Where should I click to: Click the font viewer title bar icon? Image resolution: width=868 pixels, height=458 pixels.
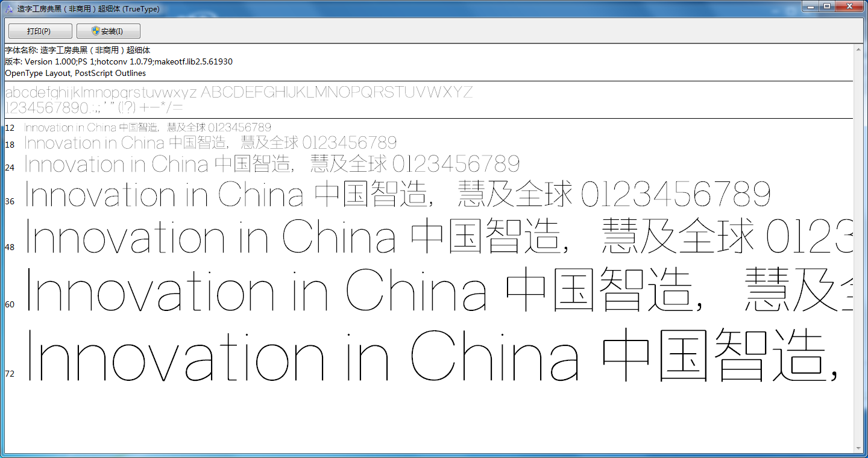pyautogui.click(x=8, y=9)
